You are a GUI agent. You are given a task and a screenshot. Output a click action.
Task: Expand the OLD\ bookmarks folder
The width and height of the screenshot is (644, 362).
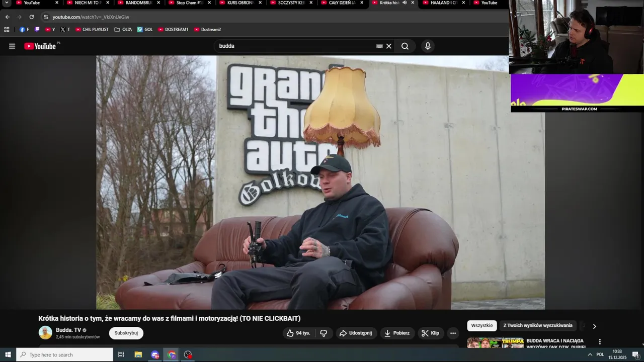pos(123,30)
